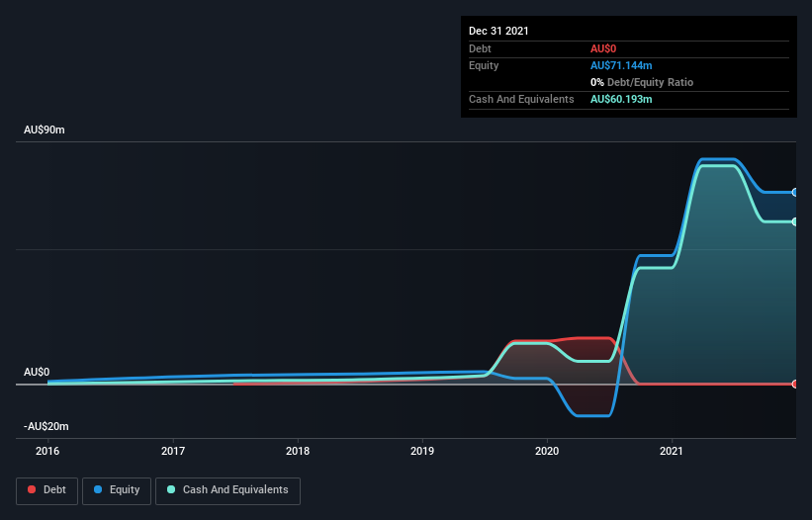The width and height of the screenshot is (812, 520).
Task: Select the 2020 x-axis label
Action: (x=547, y=451)
